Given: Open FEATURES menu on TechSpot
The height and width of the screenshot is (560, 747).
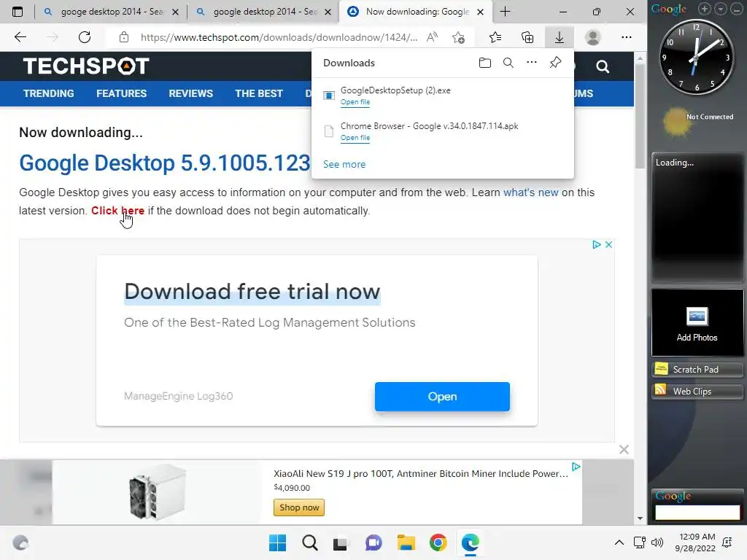Looking at the screenshot, I should 122,93.
